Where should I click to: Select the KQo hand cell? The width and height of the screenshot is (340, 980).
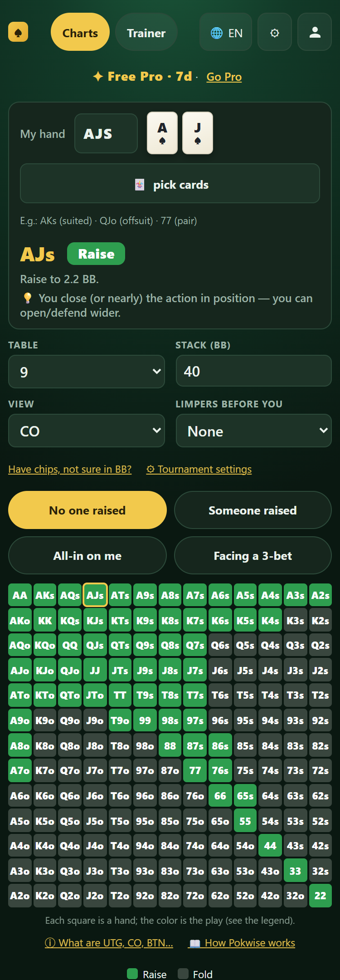[45, 645]
